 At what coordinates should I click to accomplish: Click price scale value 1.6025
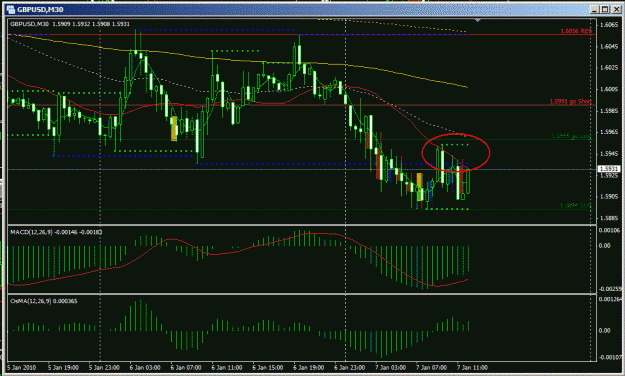(609, 68)
